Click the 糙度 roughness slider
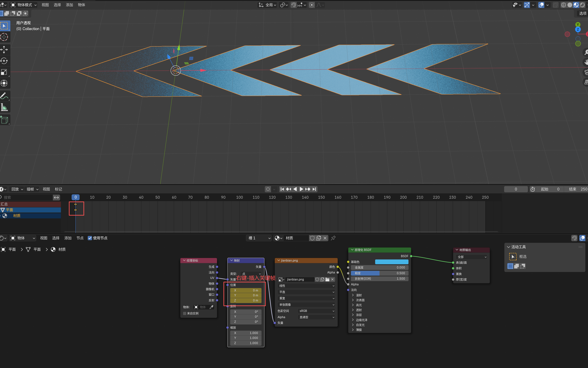The height and width of the screenshot is (368, 588). click(x=380, y=273)
